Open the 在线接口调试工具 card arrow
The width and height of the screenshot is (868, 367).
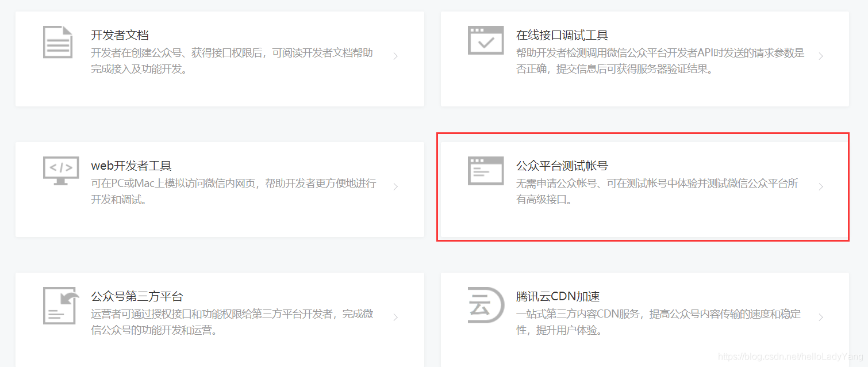point(821,56)
